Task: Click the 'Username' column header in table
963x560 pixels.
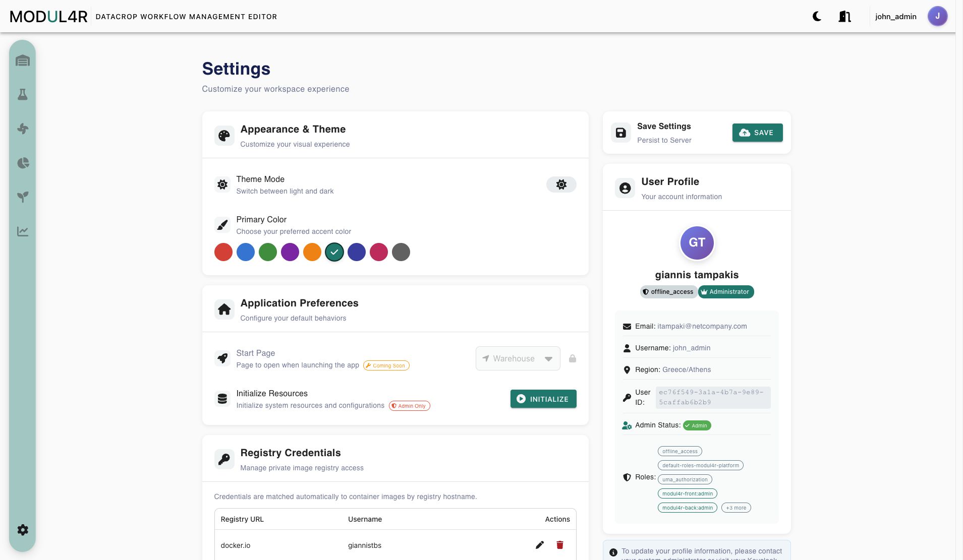Action: point(365,519)
